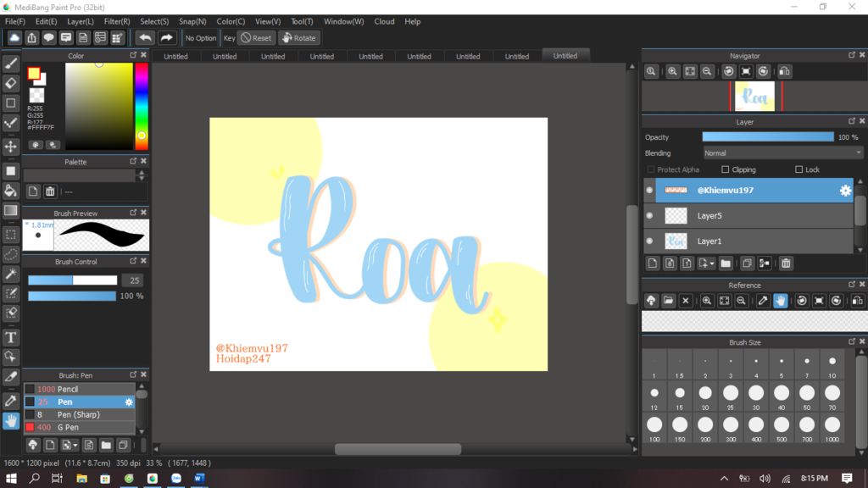This screenshot has width=868, height=488.
Task: Select the Move tool
Action: 11,147
